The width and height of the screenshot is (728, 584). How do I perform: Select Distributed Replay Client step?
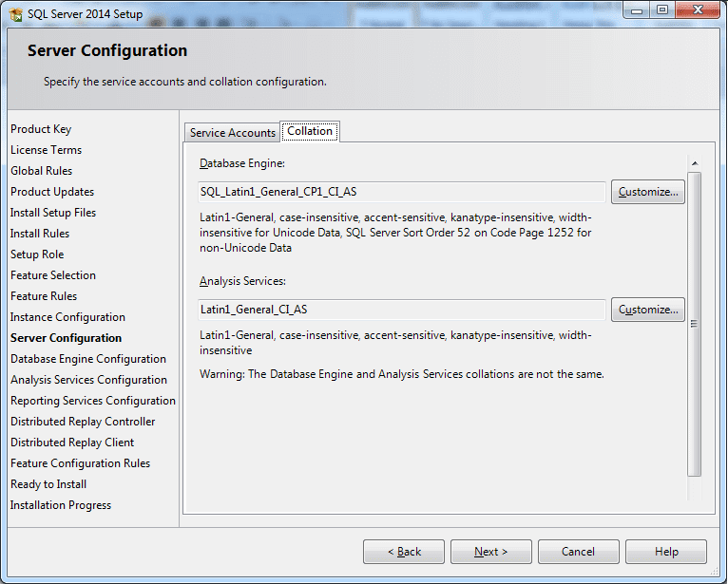pyautogui.click(x=72, y=443)
